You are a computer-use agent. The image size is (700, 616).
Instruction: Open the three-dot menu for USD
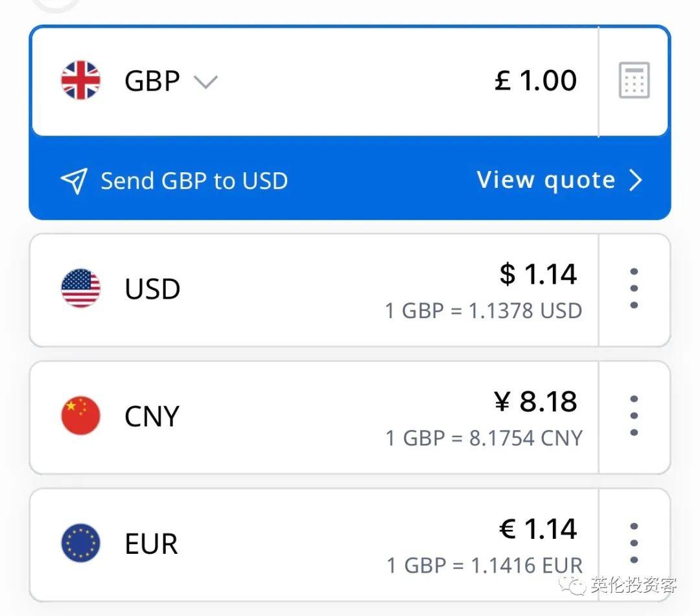pyautogui.click(x=634, y=289)
